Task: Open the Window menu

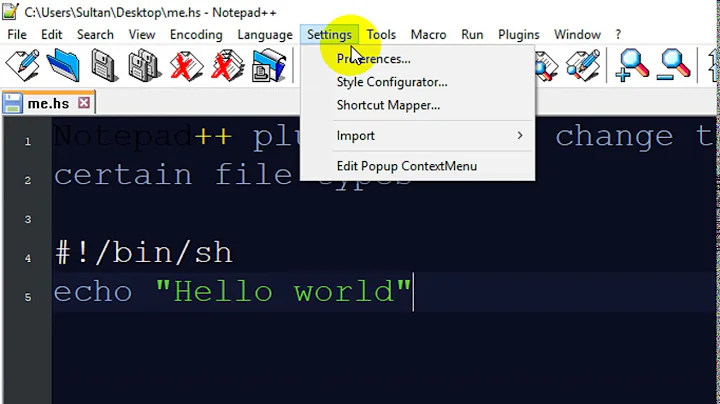Action: pyautogui.click(x=577, y=34)
